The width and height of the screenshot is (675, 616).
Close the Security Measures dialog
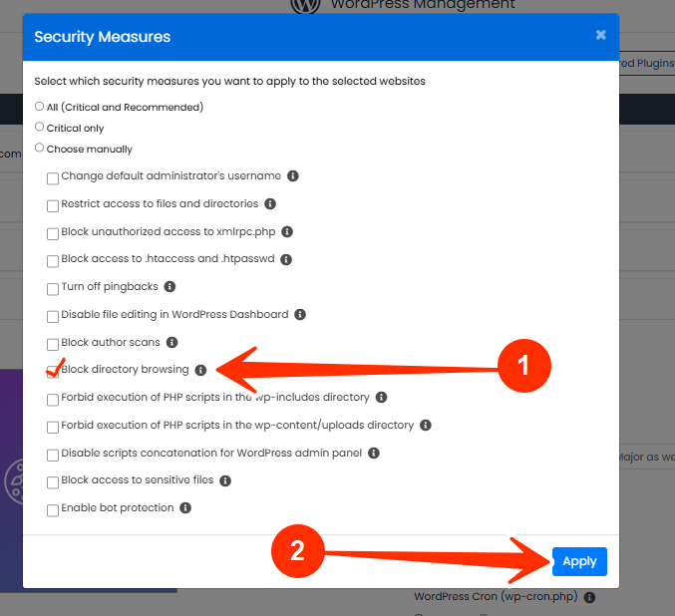(601, 35)
